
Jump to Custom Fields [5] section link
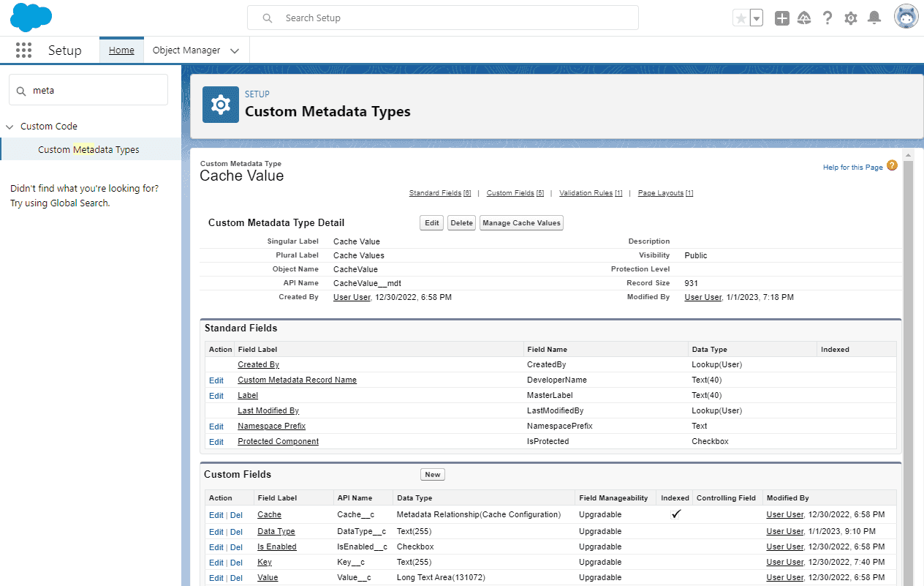pos(515,193)
